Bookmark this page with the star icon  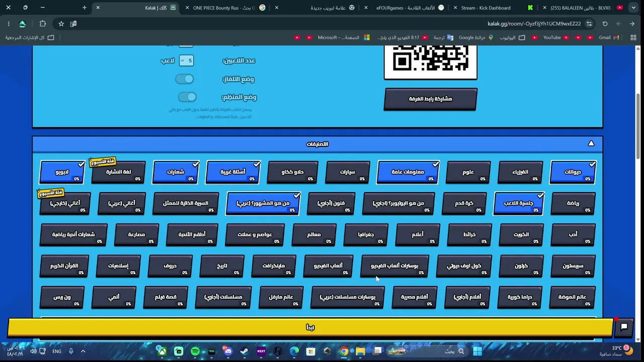(x=61, y=24)
